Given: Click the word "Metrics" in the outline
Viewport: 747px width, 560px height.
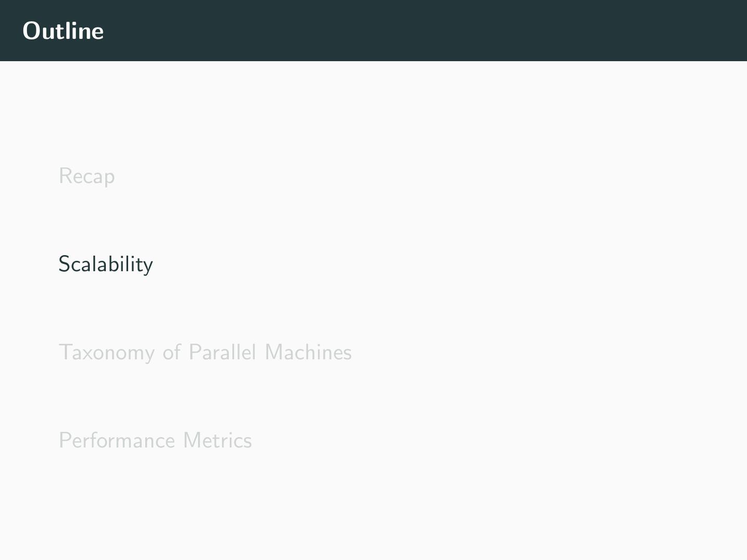Looking at the screenshot, I should 217,441.
